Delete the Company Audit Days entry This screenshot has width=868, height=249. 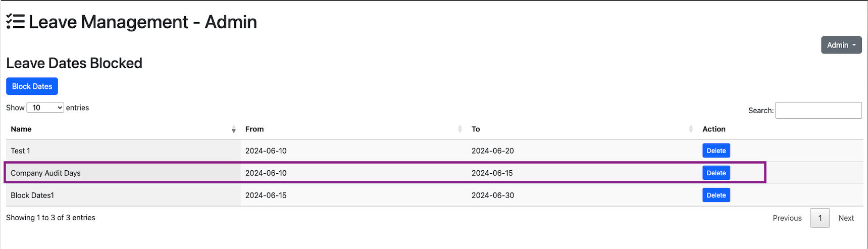click(716, 173)
